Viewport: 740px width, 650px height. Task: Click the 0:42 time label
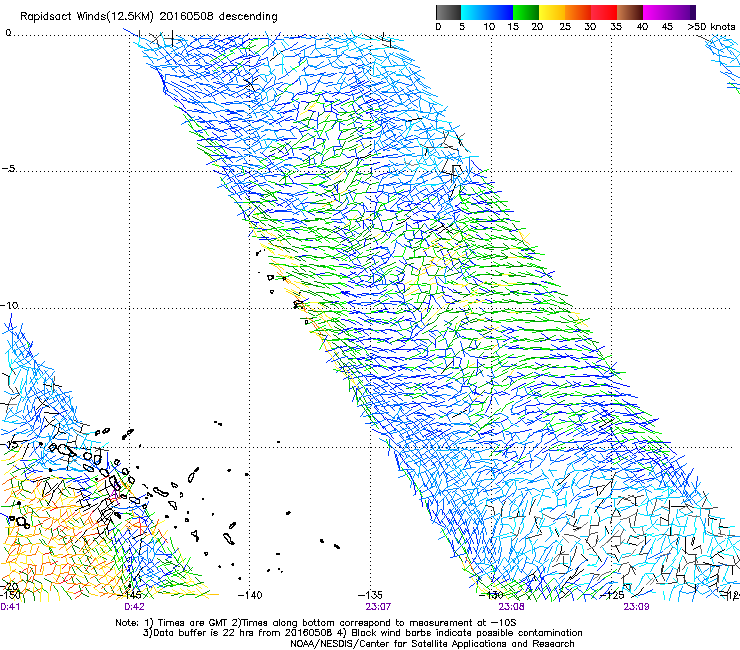135,607
